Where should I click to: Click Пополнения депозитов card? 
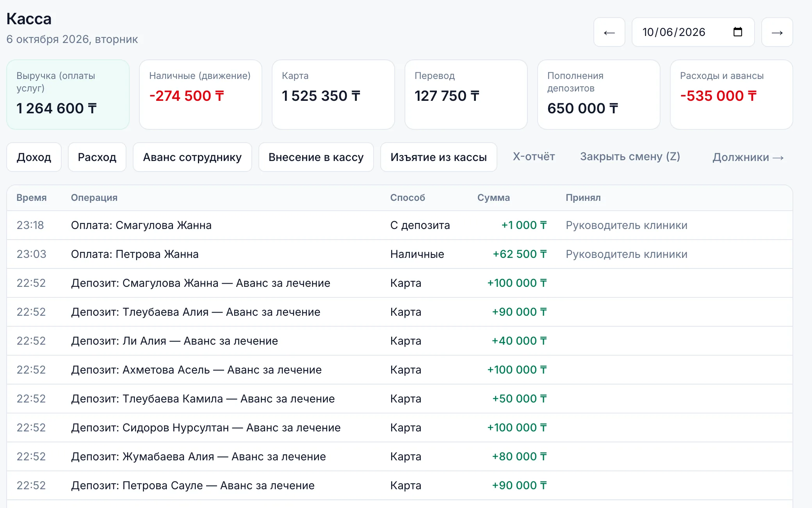599,95
